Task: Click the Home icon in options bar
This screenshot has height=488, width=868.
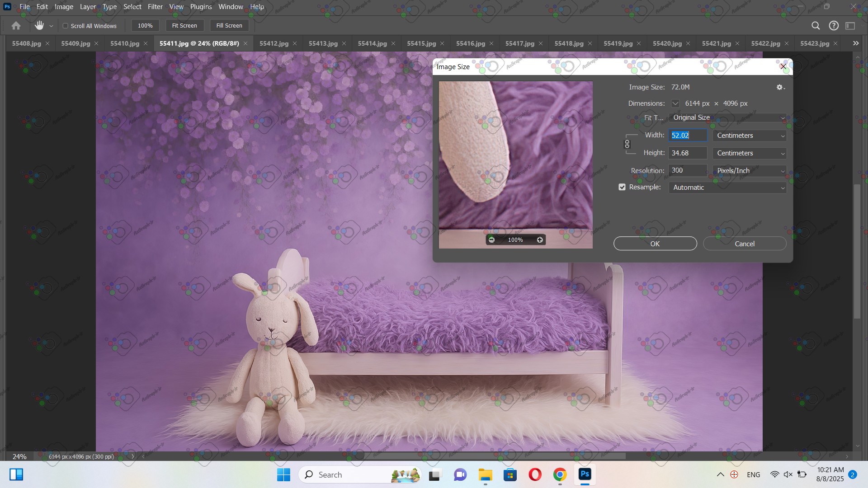Action: 16,26
